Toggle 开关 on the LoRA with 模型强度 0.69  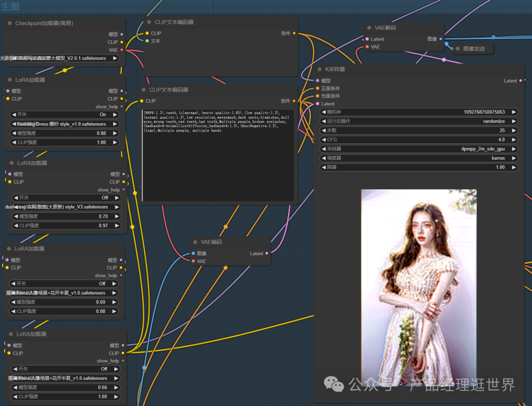(65, 284)
